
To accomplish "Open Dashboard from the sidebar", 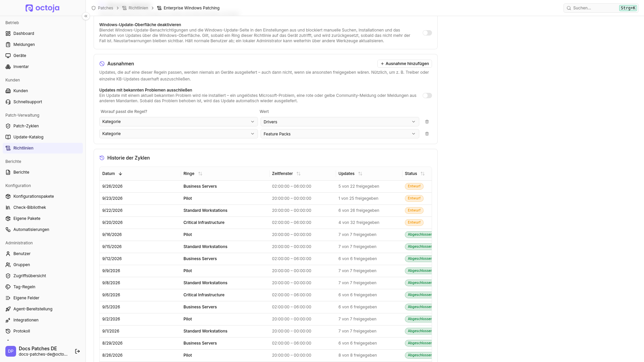I will [x=43, y=34].
